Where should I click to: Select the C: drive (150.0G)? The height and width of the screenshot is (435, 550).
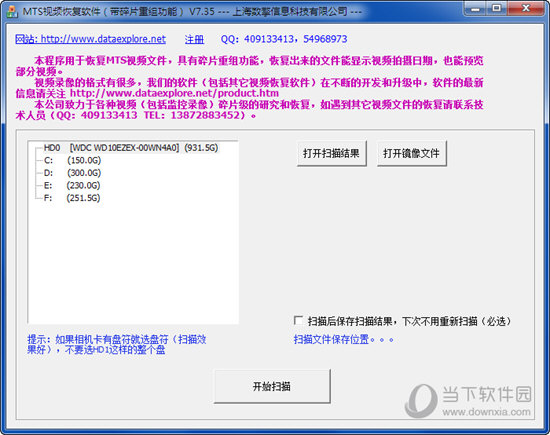(72, 160)
